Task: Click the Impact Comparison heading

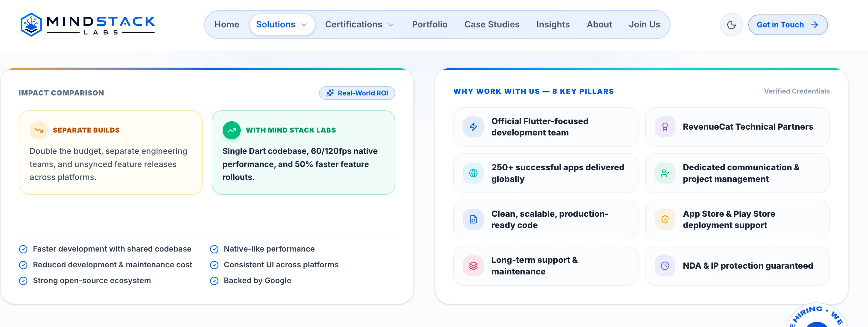Action: click(61, 93)
